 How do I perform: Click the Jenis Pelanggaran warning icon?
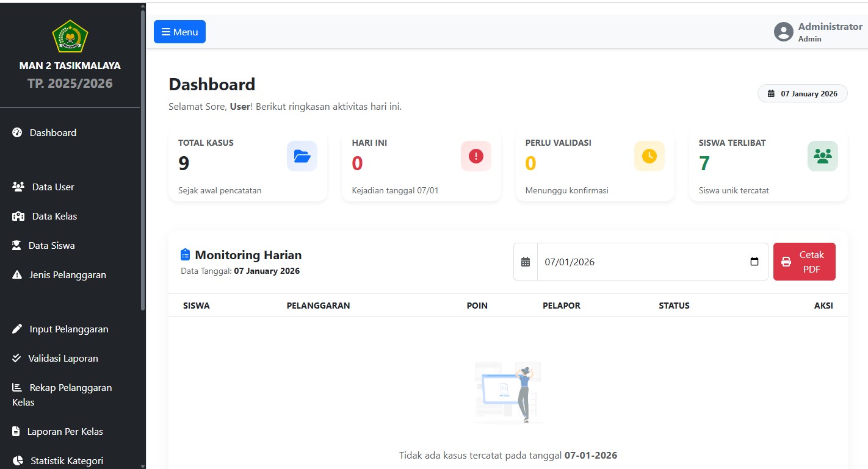click(16, 274)
